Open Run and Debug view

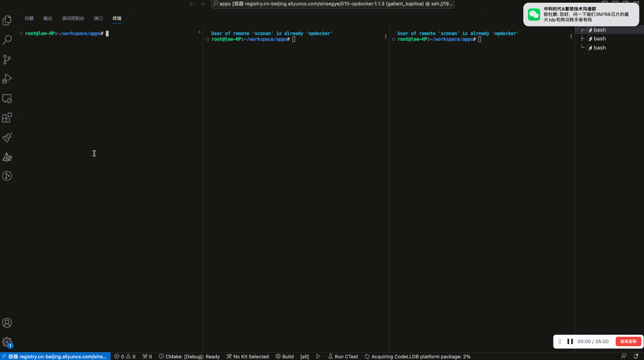point(7,79)
